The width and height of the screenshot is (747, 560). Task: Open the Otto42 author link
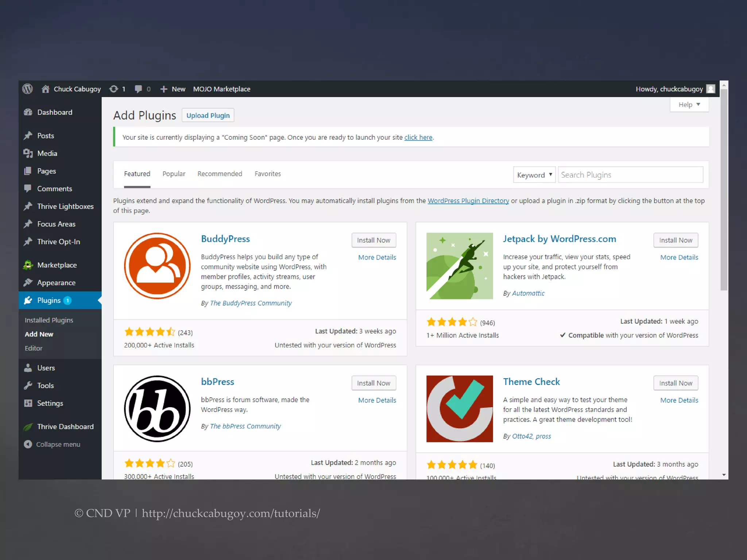(523, 436)
